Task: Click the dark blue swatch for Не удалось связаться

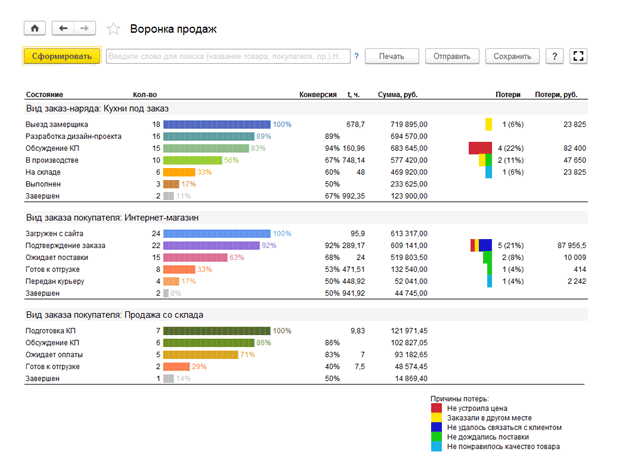Action: coord(439,428)
